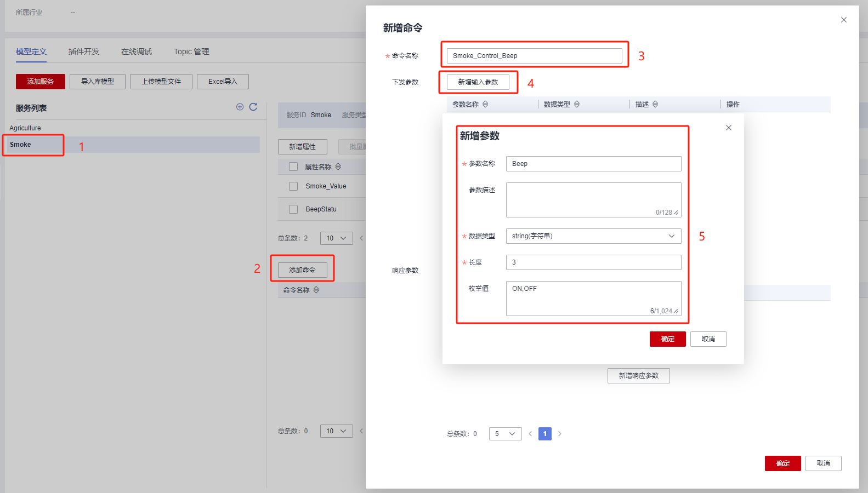Open the 数据类型 string dropdown
Screen dimensions: 868x493
[593, 236]
